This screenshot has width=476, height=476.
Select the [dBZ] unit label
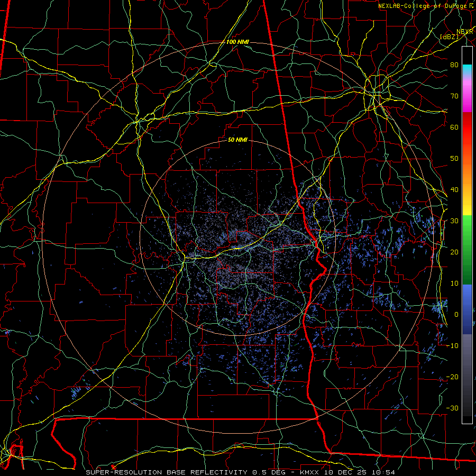coord(449,36)
